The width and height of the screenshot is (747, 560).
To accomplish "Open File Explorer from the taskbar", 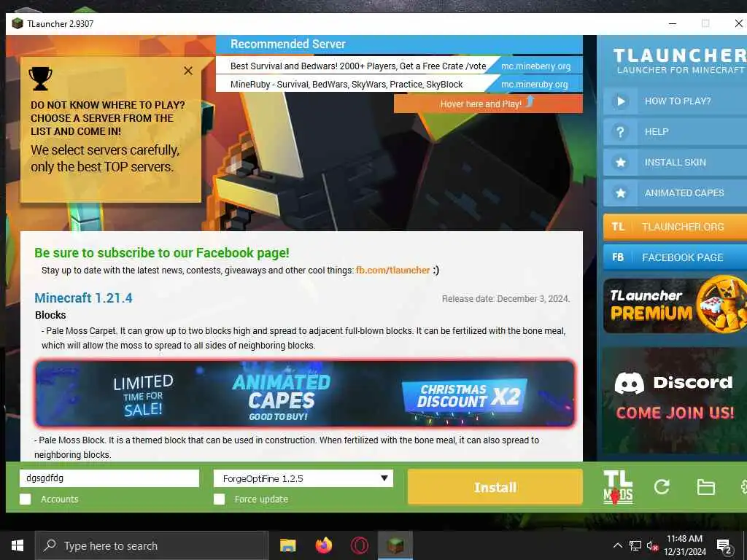I will (x=287, y=545).
